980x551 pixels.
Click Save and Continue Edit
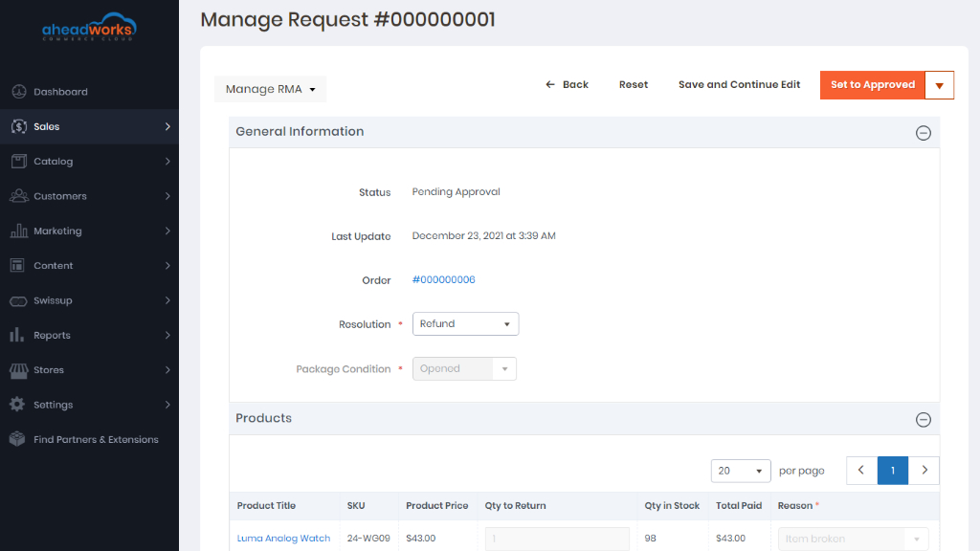[740, 84]
